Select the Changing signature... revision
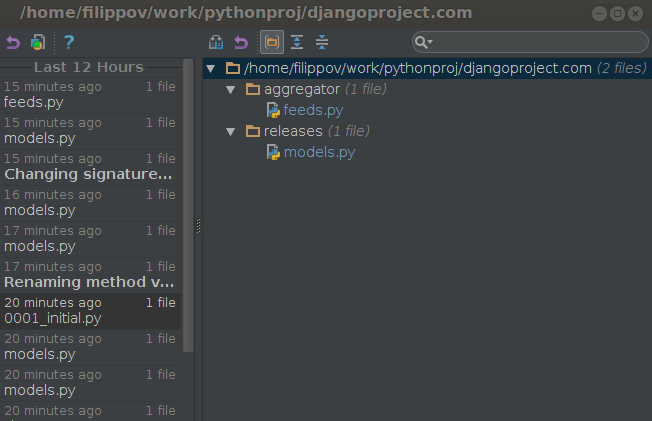Viewport: 652px width, 421px height. point(91,167)
